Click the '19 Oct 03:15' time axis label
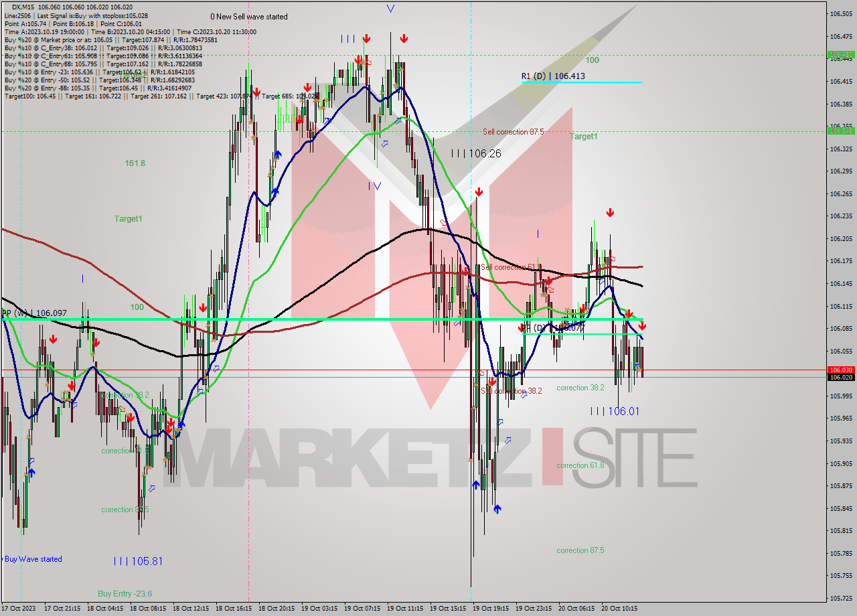 click(319, 609)
